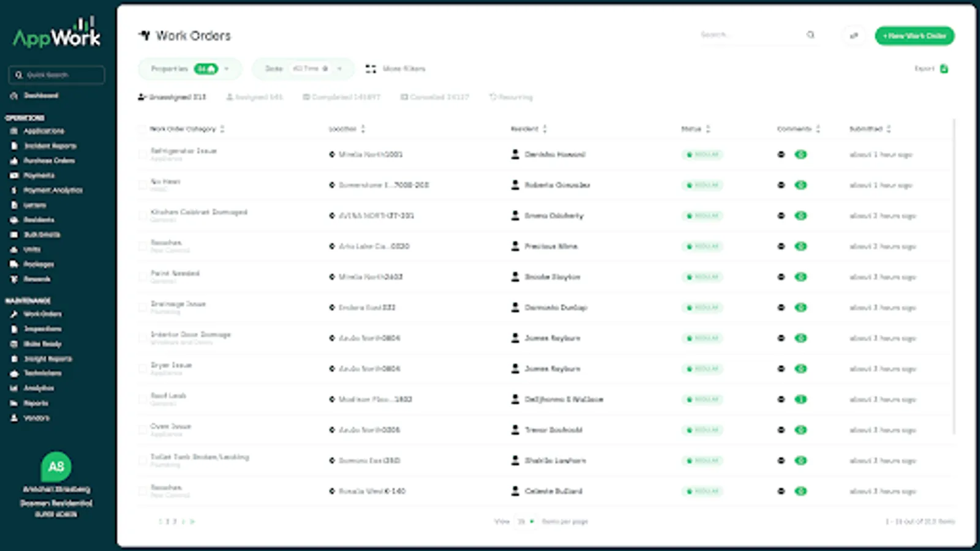Navigate to the Technicians page
The width and height of the screenshot is (980, 551).
tap(43, 373)
